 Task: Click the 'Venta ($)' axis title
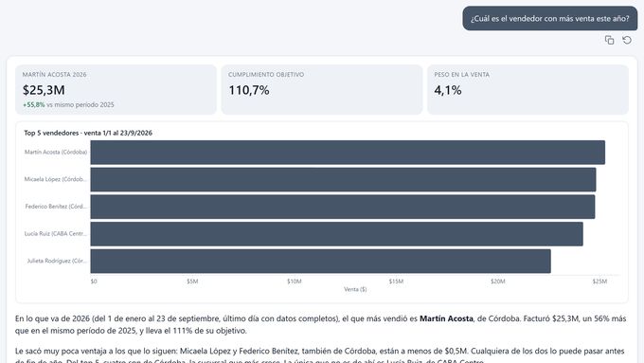point(355,289)
